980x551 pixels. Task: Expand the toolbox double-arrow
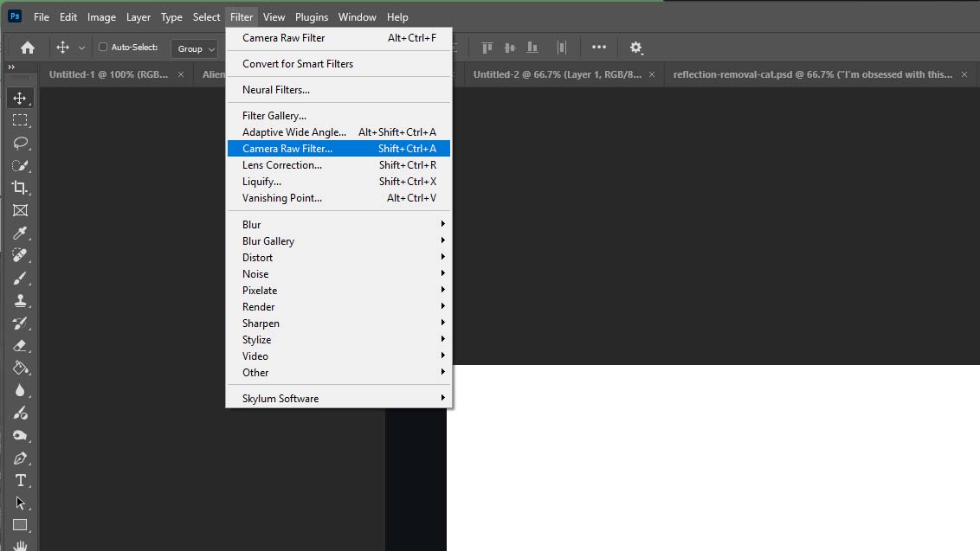click(11, 67)
